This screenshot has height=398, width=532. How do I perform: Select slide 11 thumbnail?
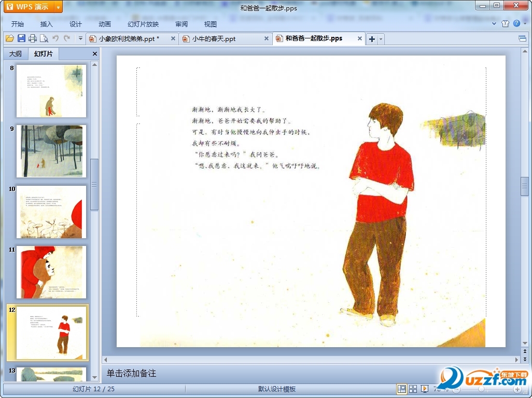pos(51,272)
